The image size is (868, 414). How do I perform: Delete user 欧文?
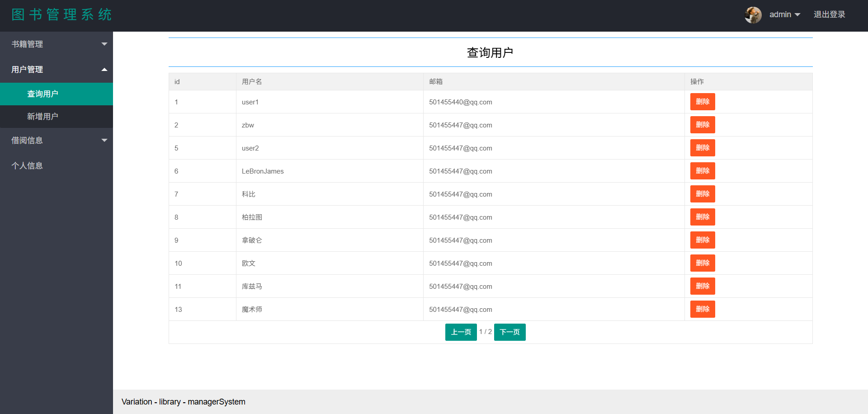pyautogui.click(x=703, y=263)
